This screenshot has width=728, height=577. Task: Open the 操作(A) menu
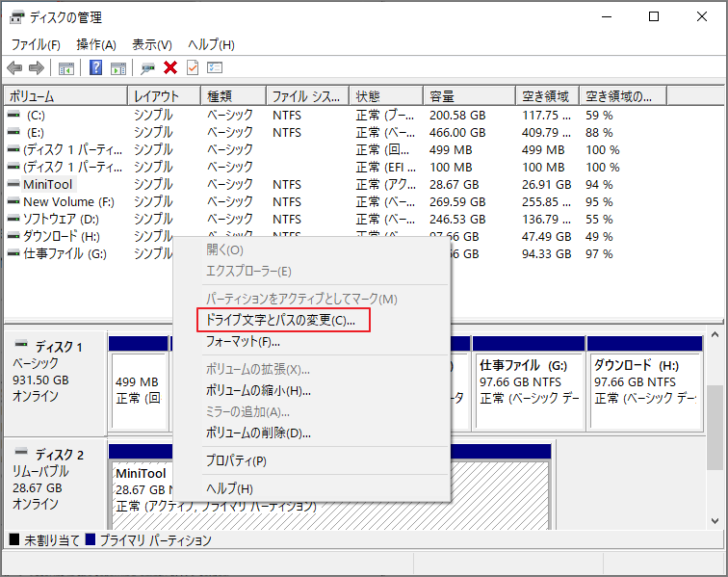(96, 44)
